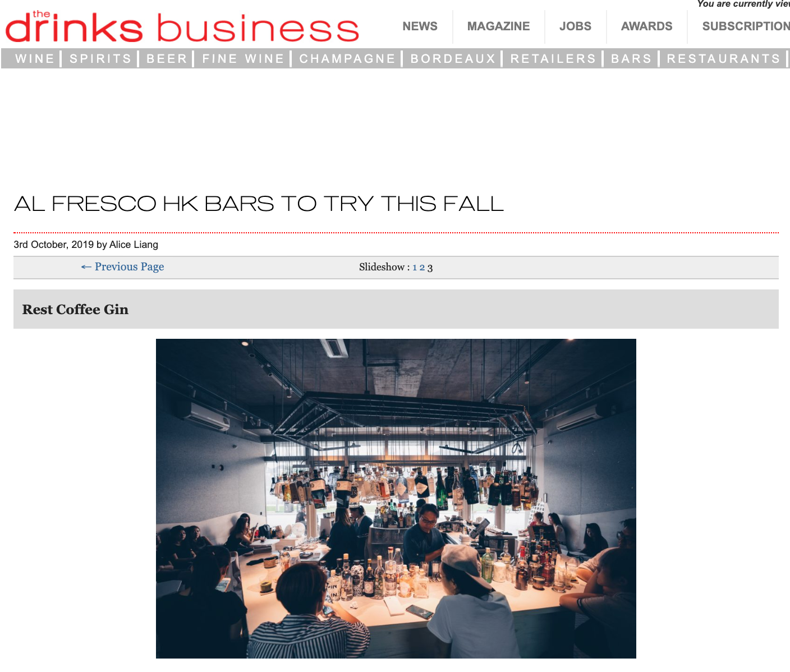Select the BORDEAUX category tab

(453, 58)
